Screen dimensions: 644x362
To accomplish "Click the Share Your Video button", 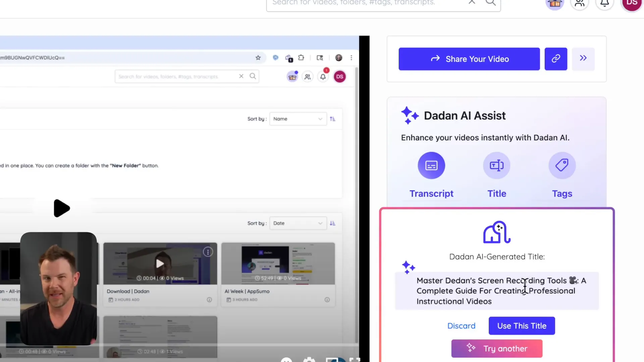I will click(x=469, y=59).
